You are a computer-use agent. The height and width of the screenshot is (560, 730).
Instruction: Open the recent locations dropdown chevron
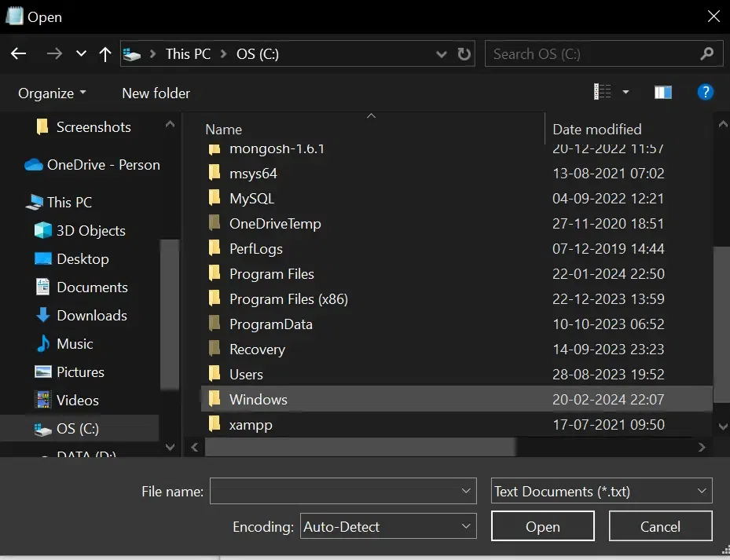(x=81, y=53)
